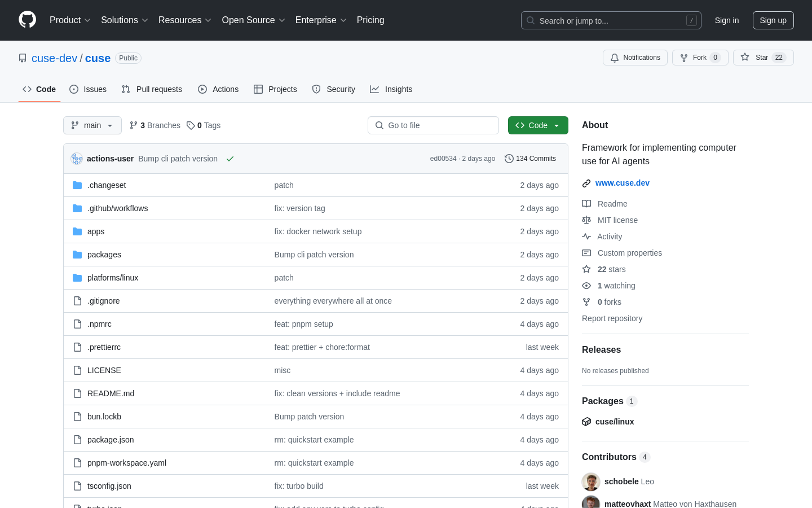812x508 pixels.
Task: Click the Sign up button
Action: [773, 20]
